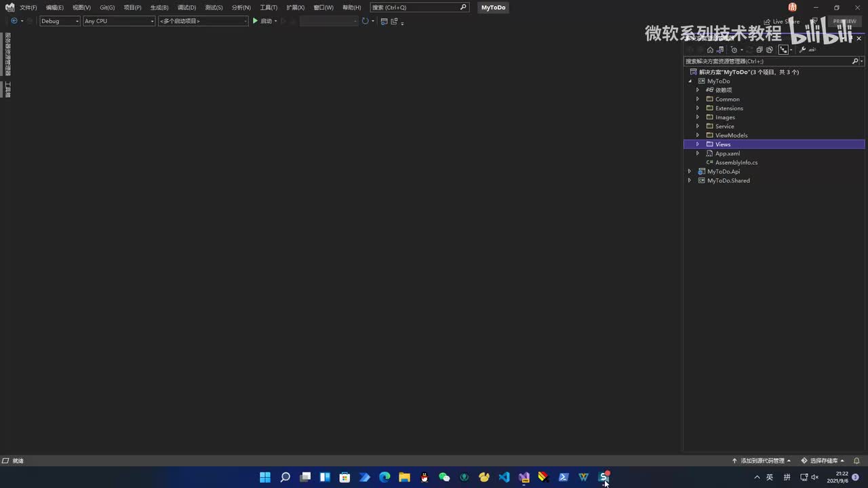
Task: Open the 调试(D) menu
Action: click(x=186, y=7)
